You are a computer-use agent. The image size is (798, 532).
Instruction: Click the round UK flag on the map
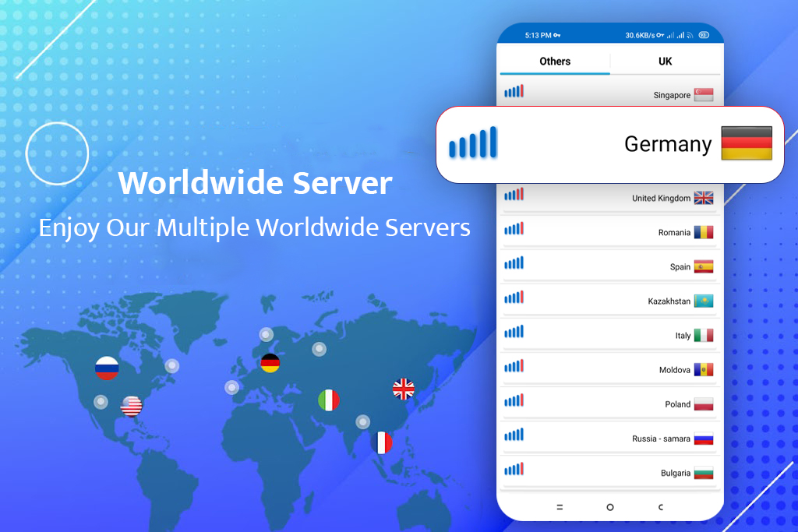404,389
